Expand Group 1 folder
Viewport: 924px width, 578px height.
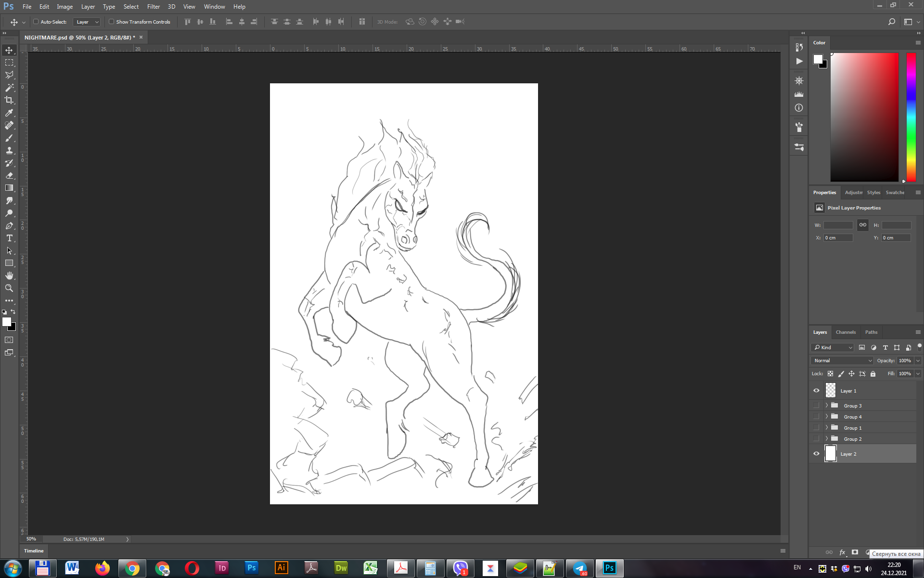827,428
